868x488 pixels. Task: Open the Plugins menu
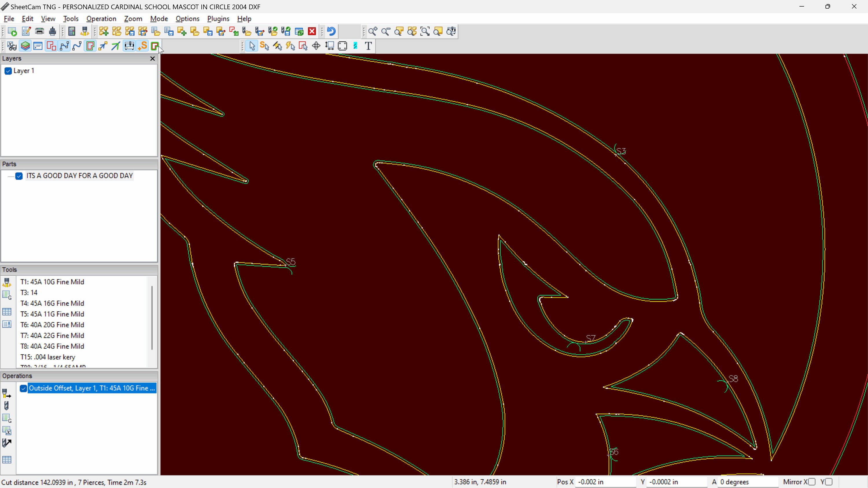coord(218,19)
